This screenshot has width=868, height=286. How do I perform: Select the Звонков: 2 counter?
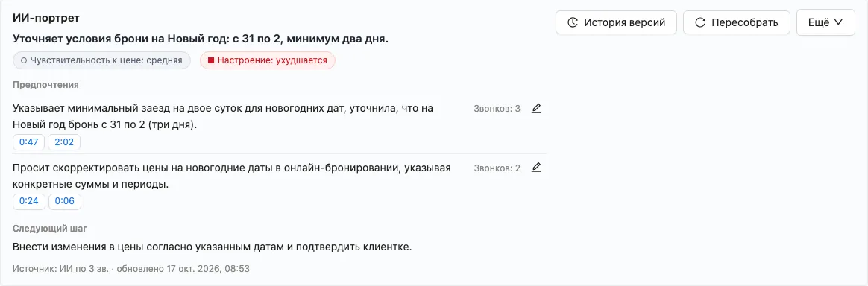pos(497,168)
